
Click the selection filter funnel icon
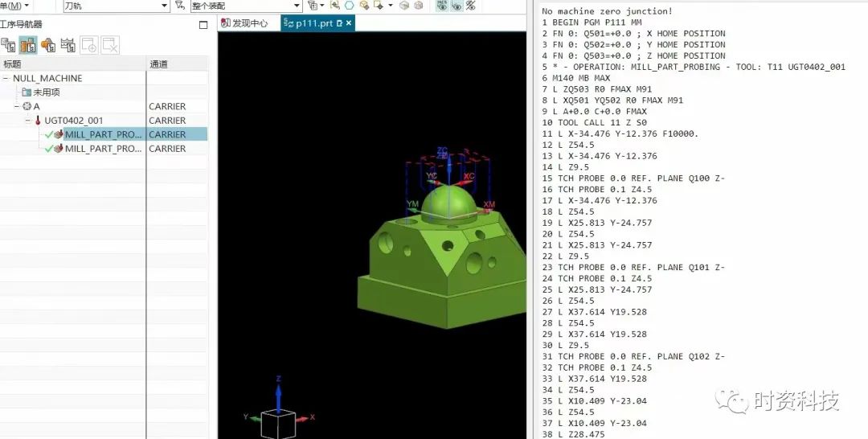[x=181, y=6]
